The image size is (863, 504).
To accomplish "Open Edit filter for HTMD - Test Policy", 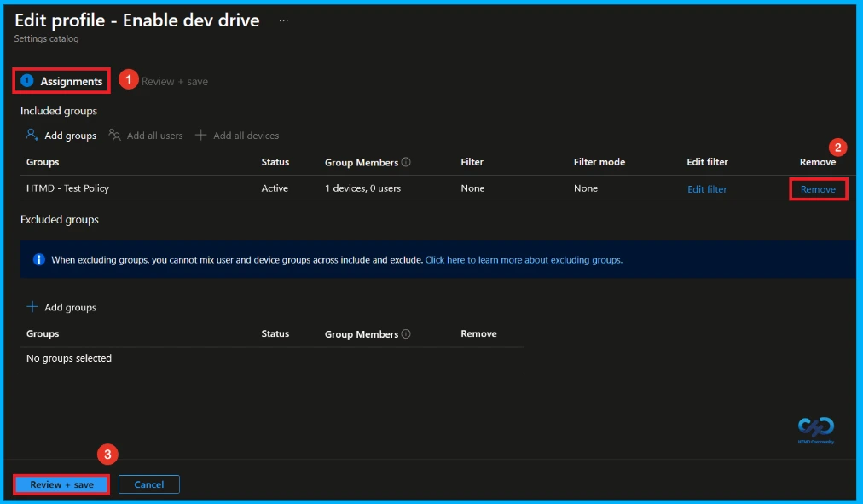I will [707, 189].
